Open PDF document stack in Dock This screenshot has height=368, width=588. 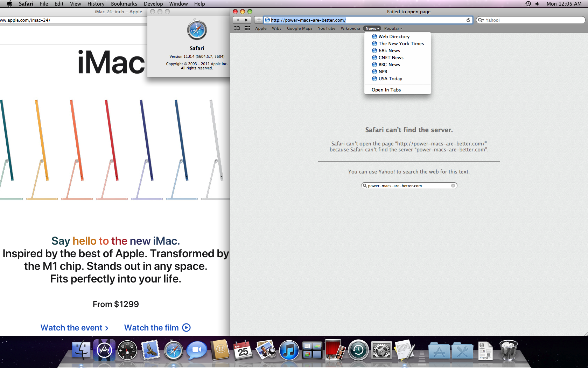485,351
